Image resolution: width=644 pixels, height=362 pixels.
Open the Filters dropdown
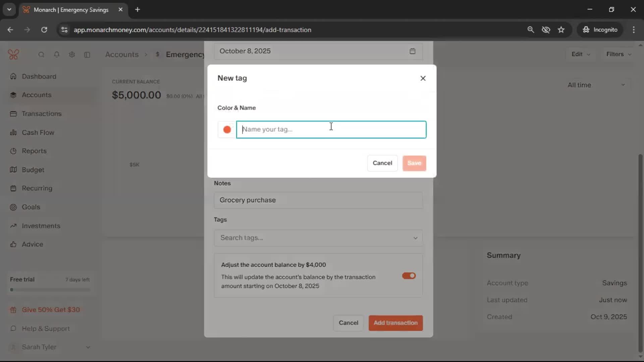click(x=619, y=54)
